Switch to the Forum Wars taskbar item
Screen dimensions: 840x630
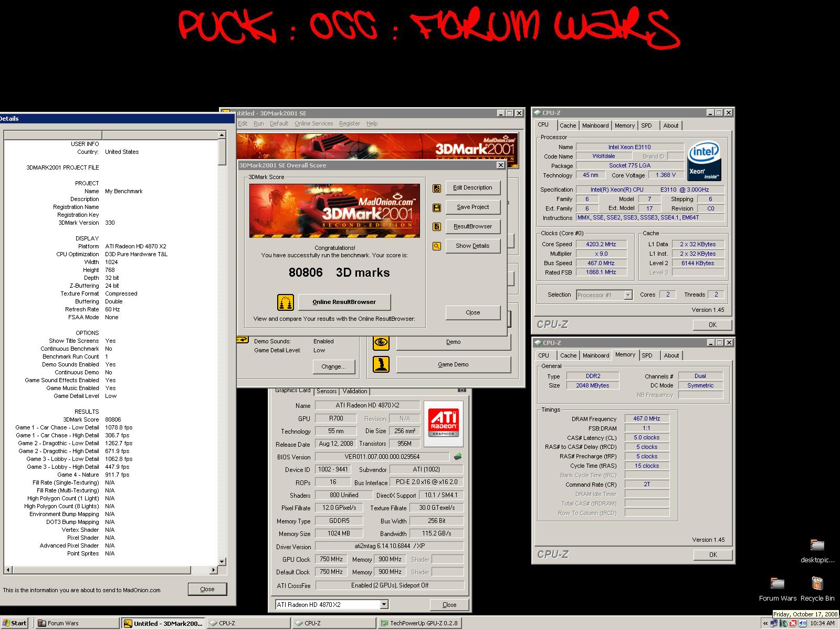coord(78,623)
